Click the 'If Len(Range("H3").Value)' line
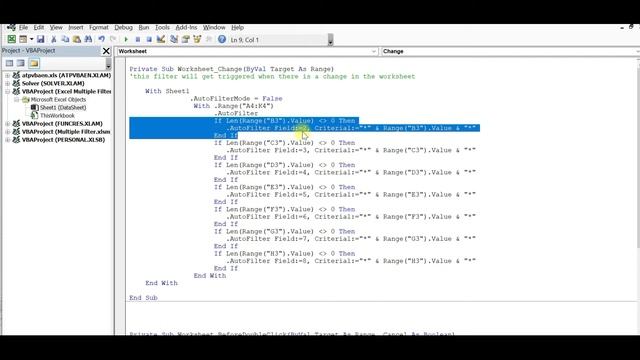The width and height of the screenshot is (640, 360). (284, 253)
